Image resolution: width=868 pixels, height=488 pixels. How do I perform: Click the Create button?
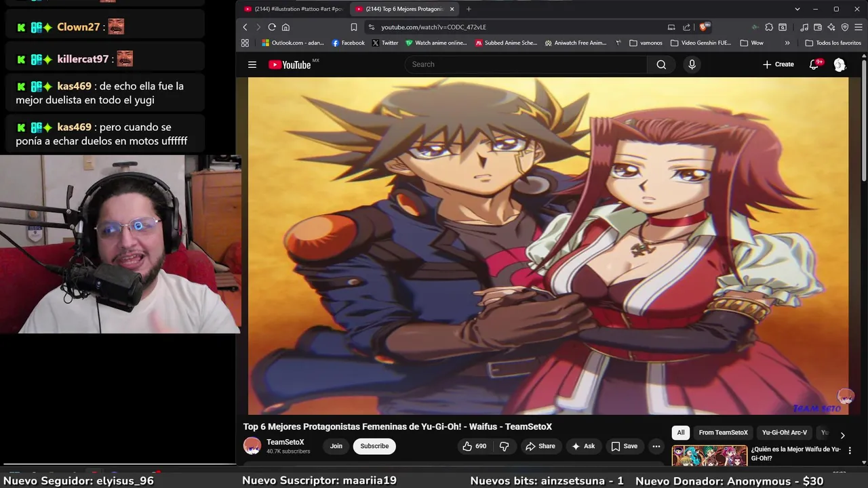click(778, 64)
